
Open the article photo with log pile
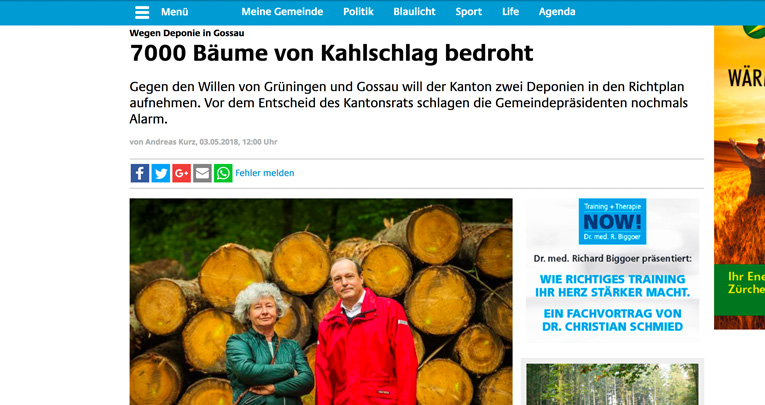(x=321, y=302)
